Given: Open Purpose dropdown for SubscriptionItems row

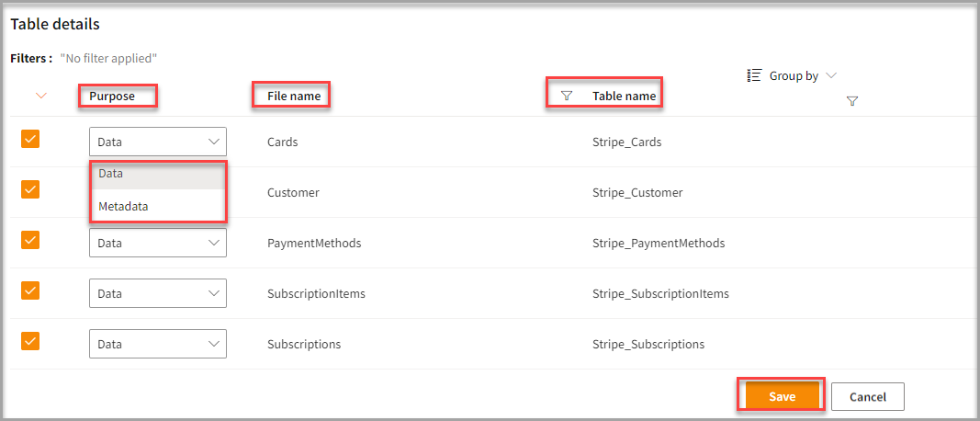Looking at the screenshot, I should [158, 294].
